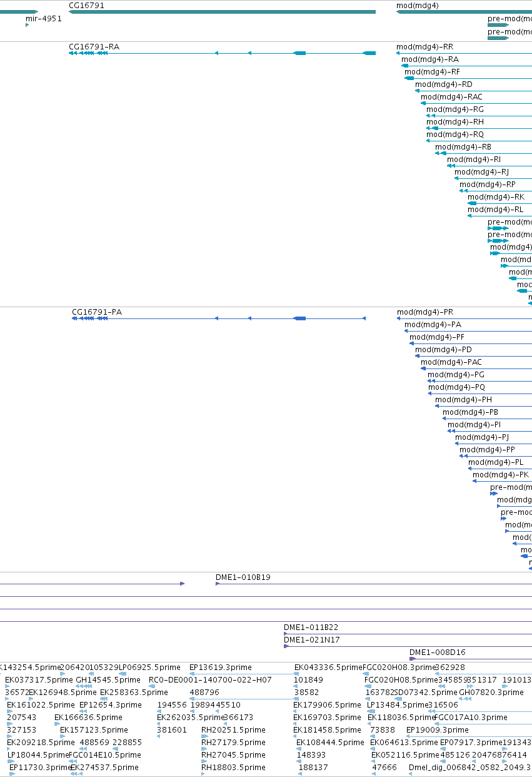
Task: Click transcript mod(mdg4)-RA
Action: click(x=430, y=59)
